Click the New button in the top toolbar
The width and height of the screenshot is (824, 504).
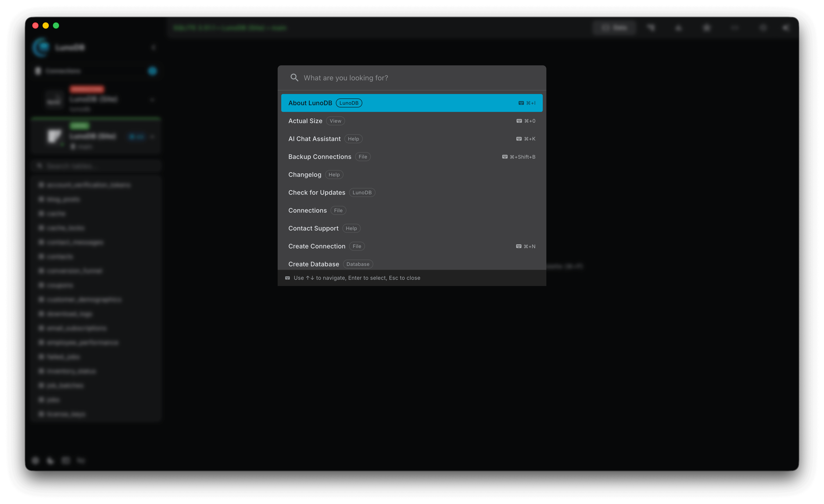(614, 27)
